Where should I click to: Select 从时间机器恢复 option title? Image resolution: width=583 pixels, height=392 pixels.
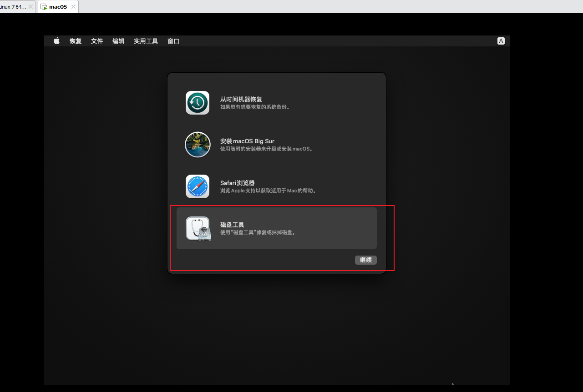(x=241, y=99)
